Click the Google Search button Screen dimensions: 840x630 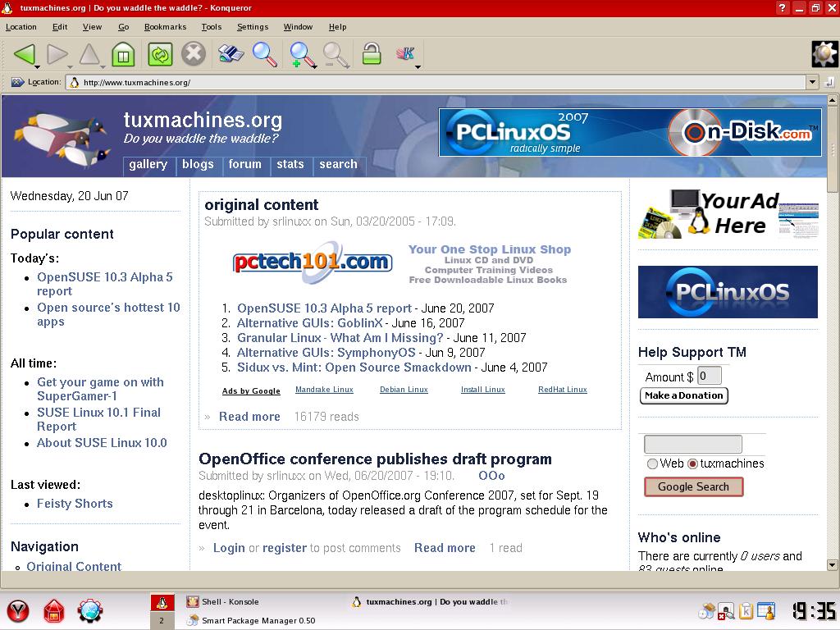693,487
